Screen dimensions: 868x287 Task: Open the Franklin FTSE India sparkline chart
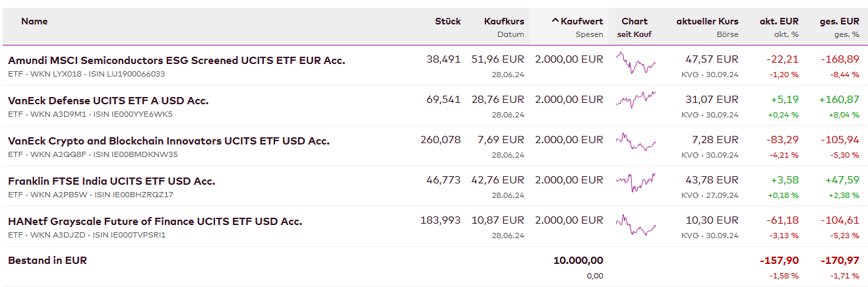coord(635,181)
